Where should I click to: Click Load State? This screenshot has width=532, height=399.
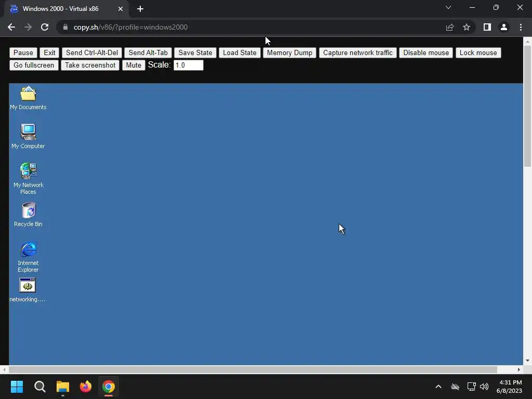coord(240,52)
